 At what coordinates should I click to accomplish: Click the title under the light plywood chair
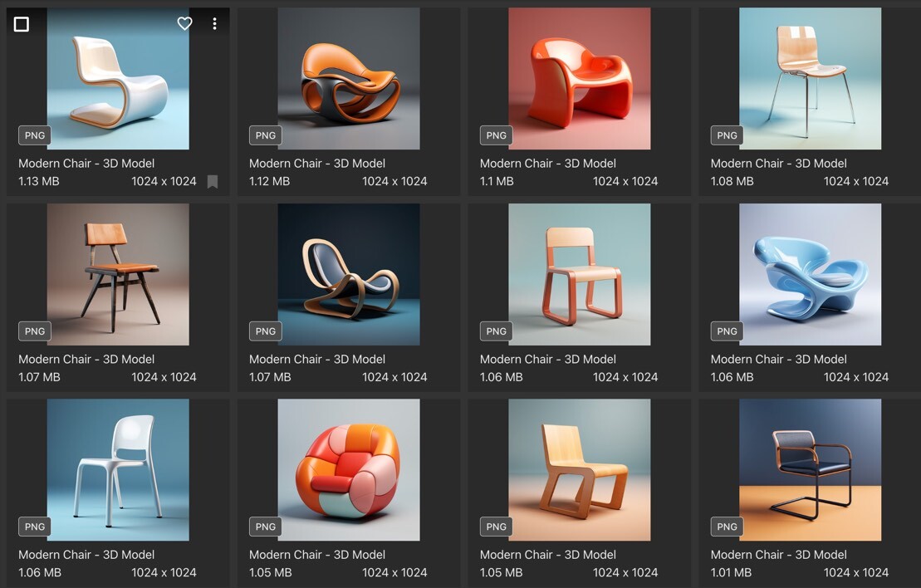[x=548, y=555]
